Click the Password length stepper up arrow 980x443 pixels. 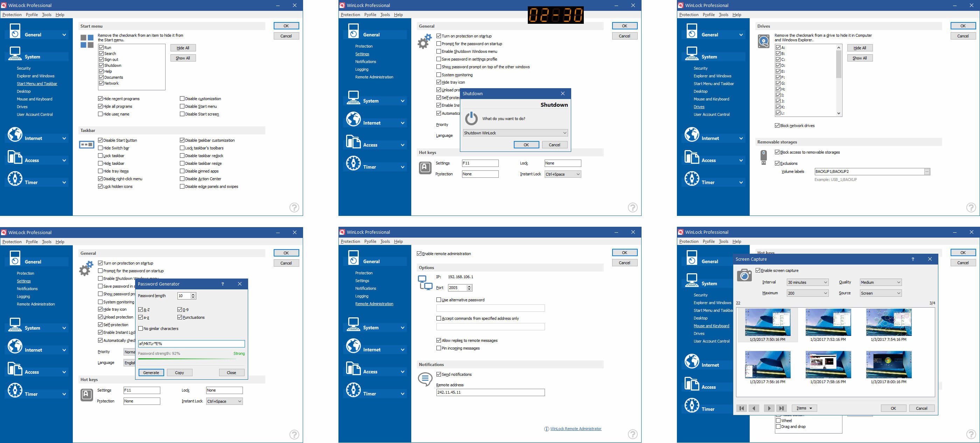pos(193,294)
